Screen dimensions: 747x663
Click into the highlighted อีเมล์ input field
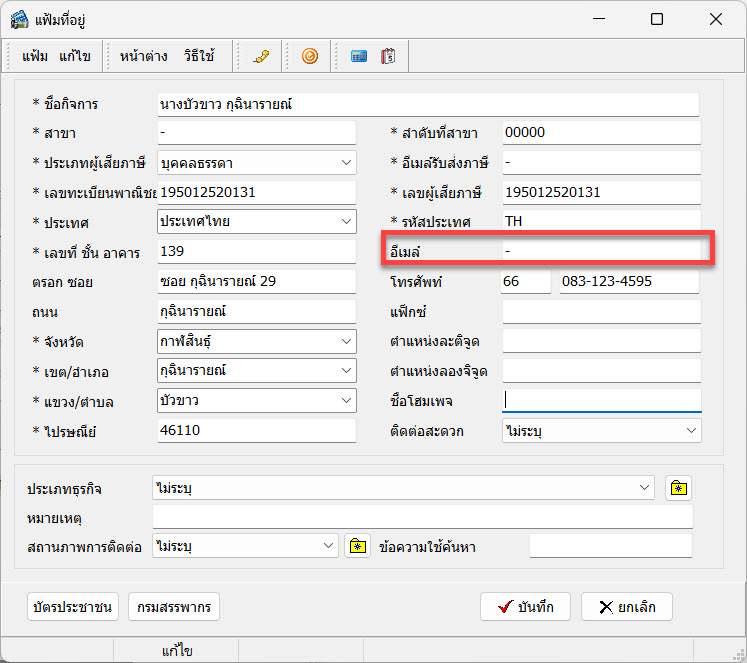(600, 250)
